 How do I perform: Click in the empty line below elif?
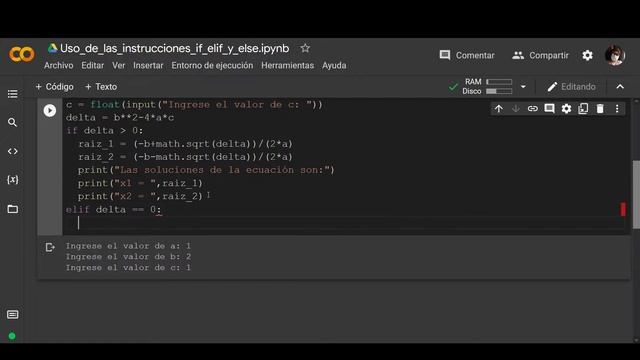[x=345, y=223]
